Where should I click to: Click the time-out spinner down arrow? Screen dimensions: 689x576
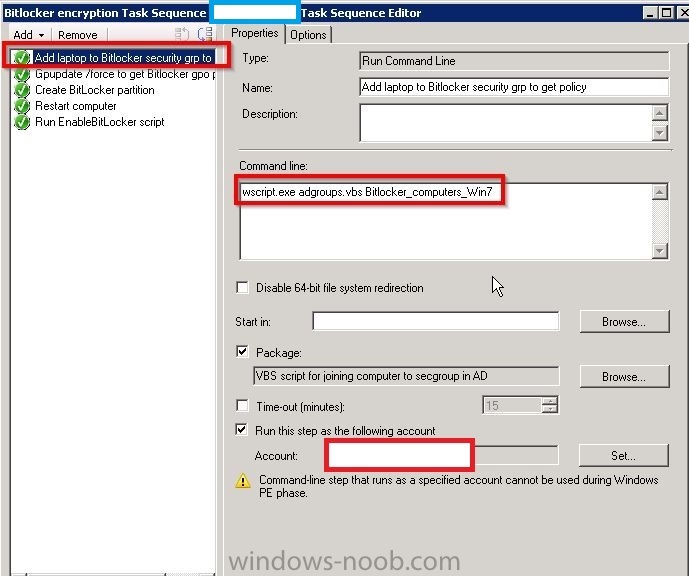pyautogui.click(x=550, y=409)
